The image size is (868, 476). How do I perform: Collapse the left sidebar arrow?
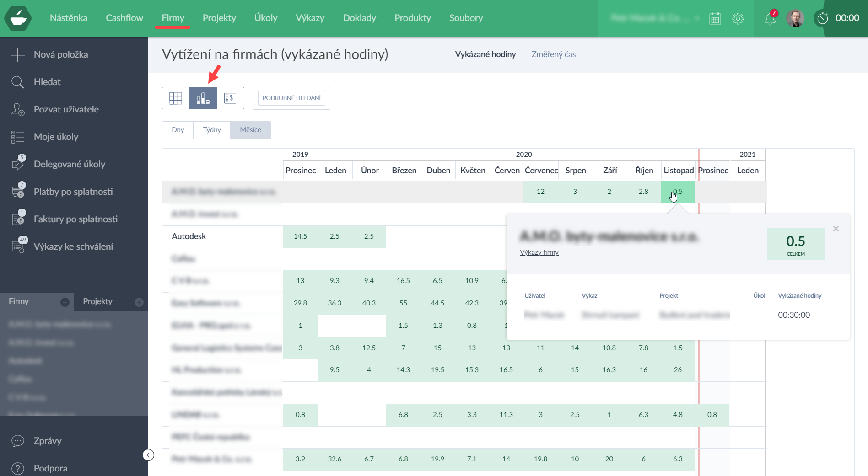(148, 455)
